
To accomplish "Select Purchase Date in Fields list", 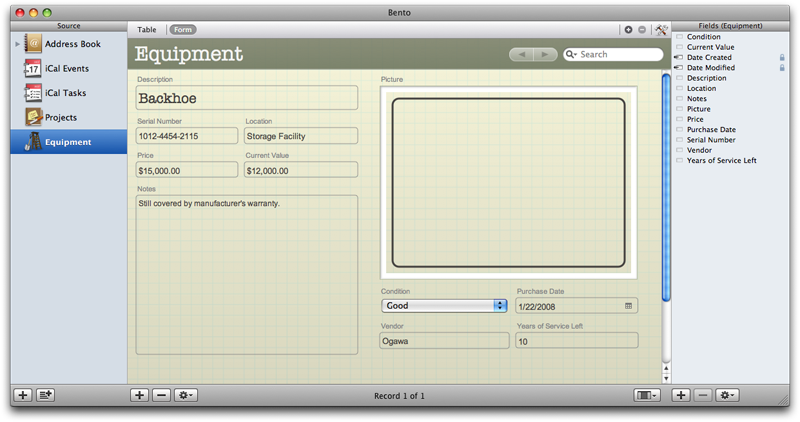I will [x=711, y=130].
